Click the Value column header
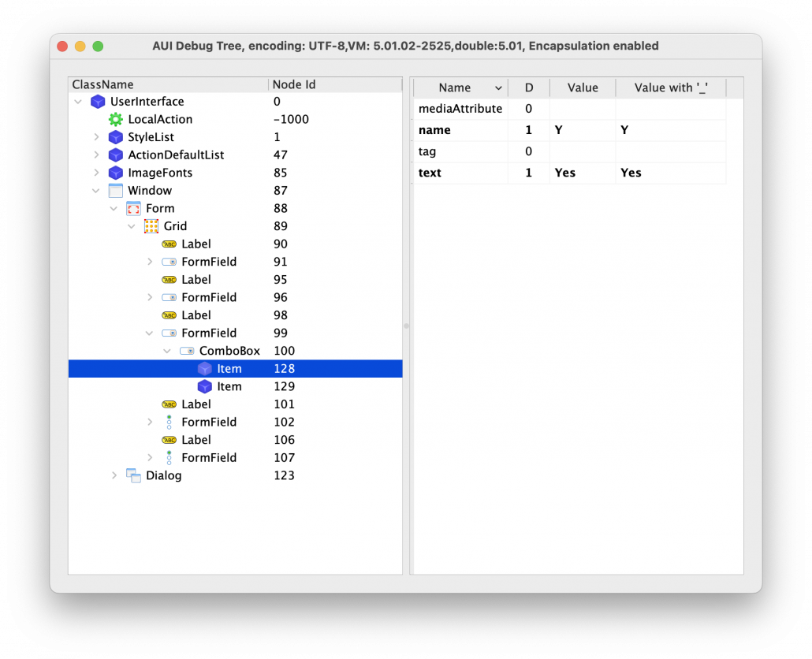 point(583,88)
